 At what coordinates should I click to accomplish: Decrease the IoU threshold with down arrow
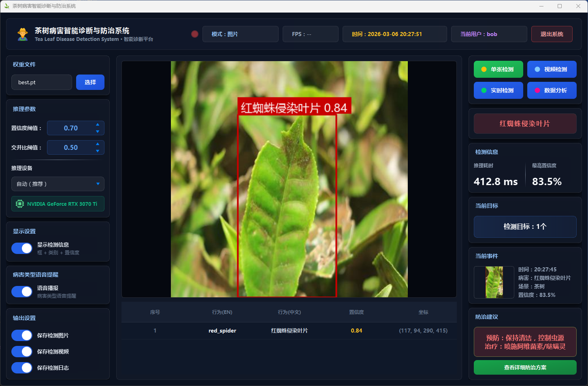click(x=98, y=151)
